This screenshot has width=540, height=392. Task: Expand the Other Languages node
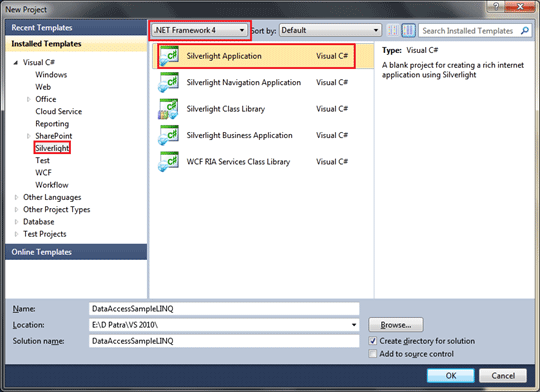pos(16,197)
